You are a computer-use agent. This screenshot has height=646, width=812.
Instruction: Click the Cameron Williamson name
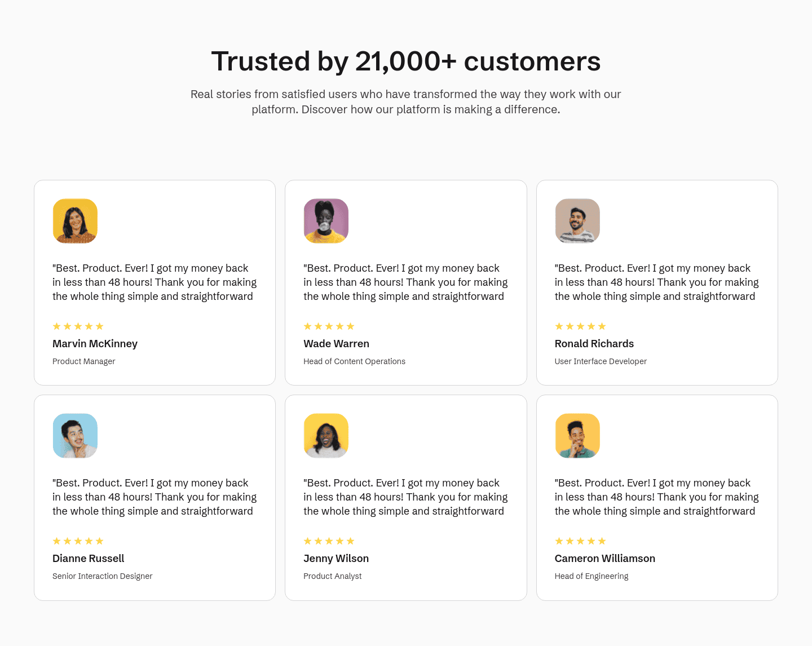604,559
